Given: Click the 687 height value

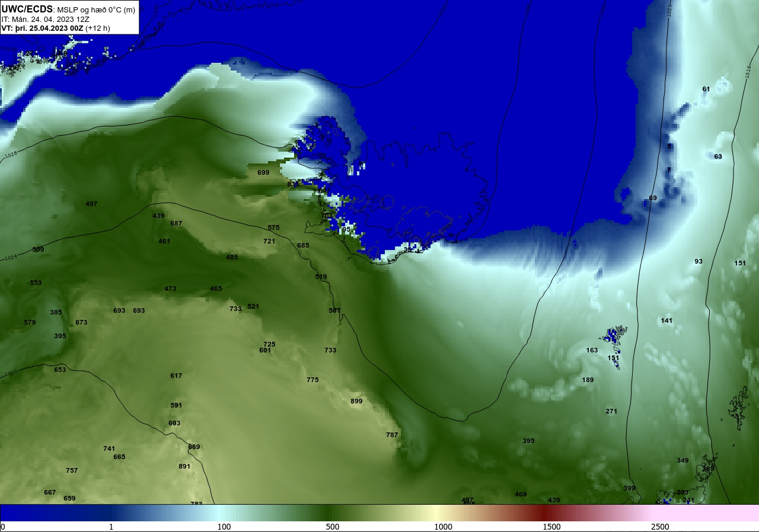Looking at the screenshot, I should tap(176, 223).
